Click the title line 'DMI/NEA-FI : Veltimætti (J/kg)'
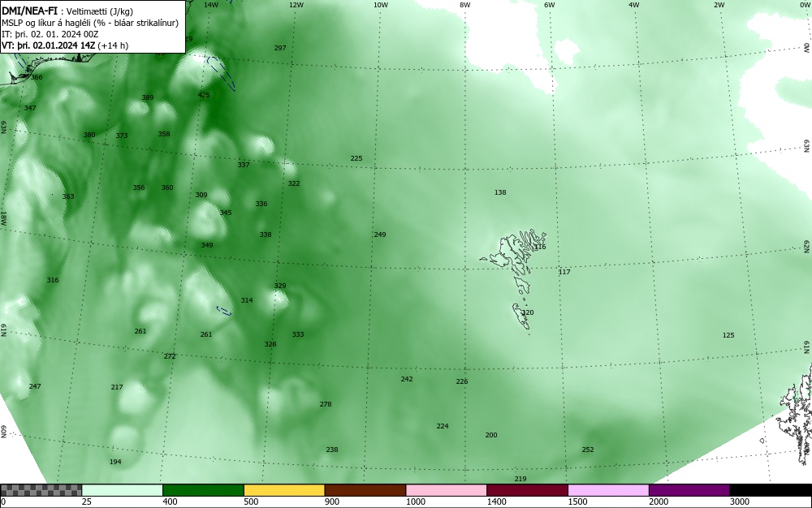This screenshot has width=812, height=508. click(x=67, y=11)
